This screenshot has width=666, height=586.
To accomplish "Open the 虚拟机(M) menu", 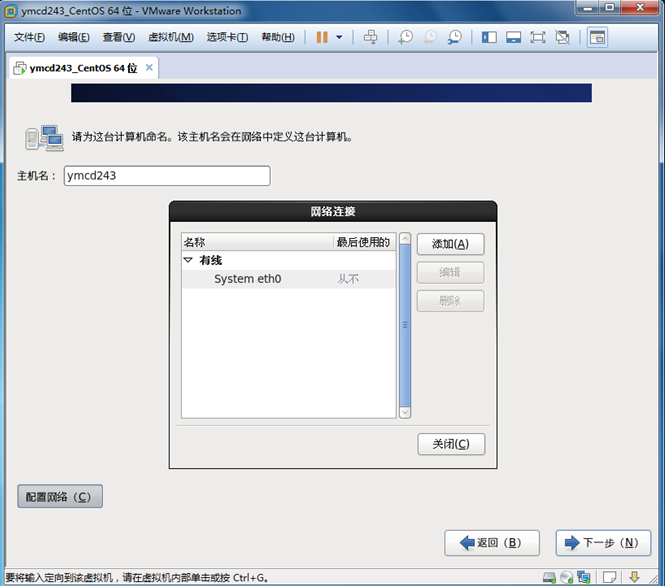I will tap(171, 37).
